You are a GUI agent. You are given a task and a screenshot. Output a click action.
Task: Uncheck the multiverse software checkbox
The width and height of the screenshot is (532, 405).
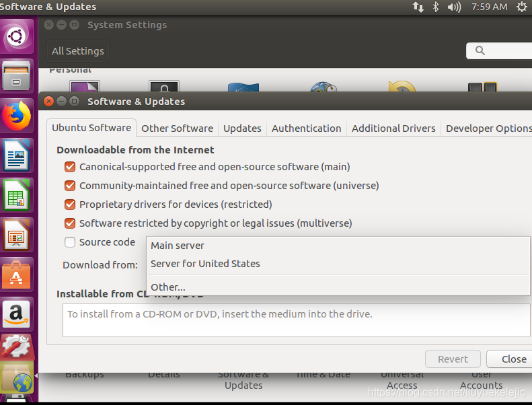pos(70,223)
